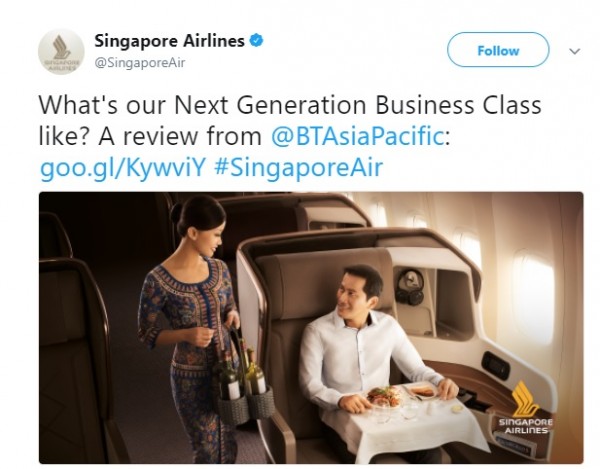The height and width of the screenshot is (469, 600).
Task: Click the Singapore Airlines profile avatar
Action: click(61, 52)
